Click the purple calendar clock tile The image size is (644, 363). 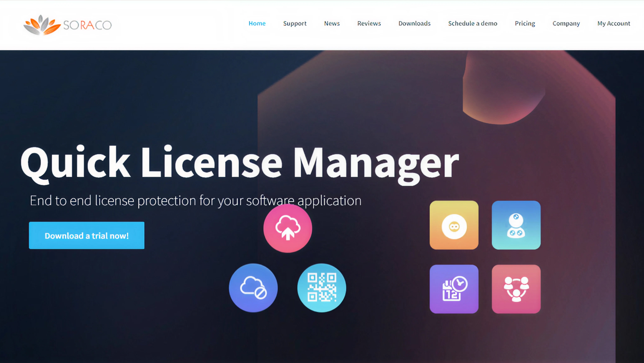tap(454, 289)
